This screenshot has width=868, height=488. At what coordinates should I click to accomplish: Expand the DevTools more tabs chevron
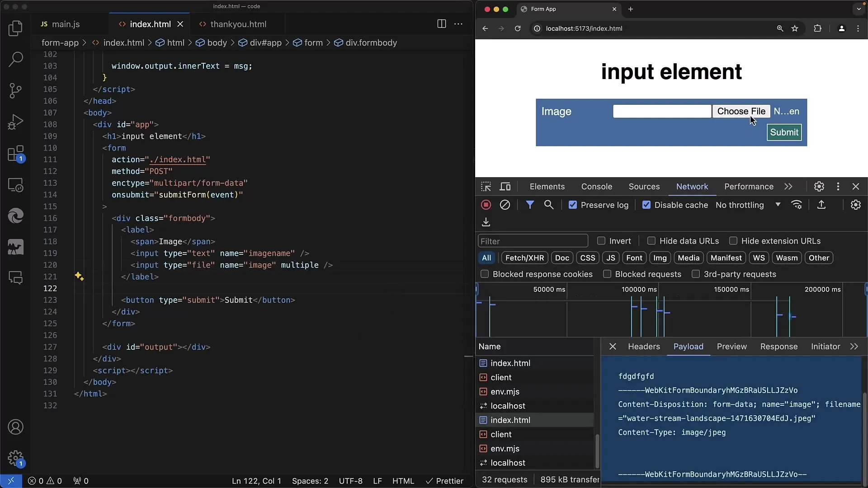[788, 187]
